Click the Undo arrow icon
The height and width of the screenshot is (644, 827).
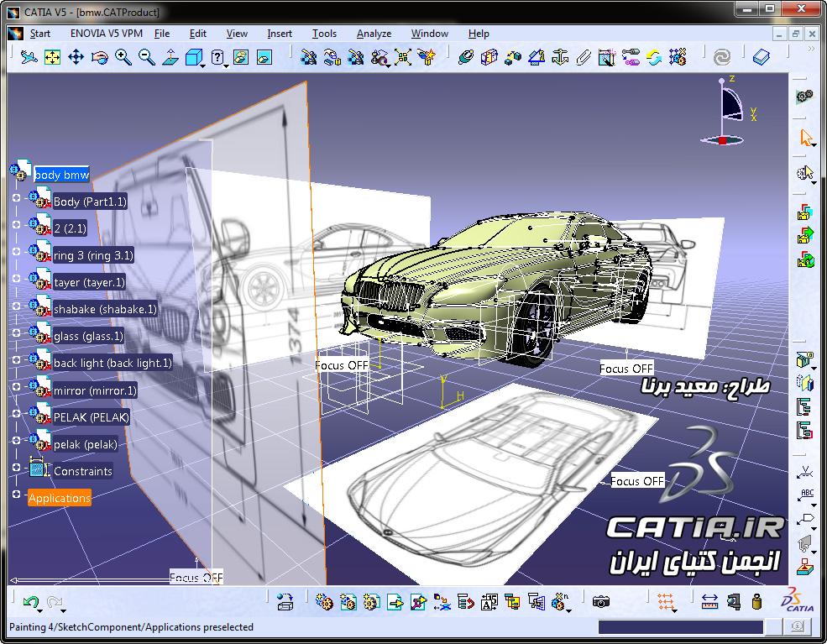(x=30, y=602)
